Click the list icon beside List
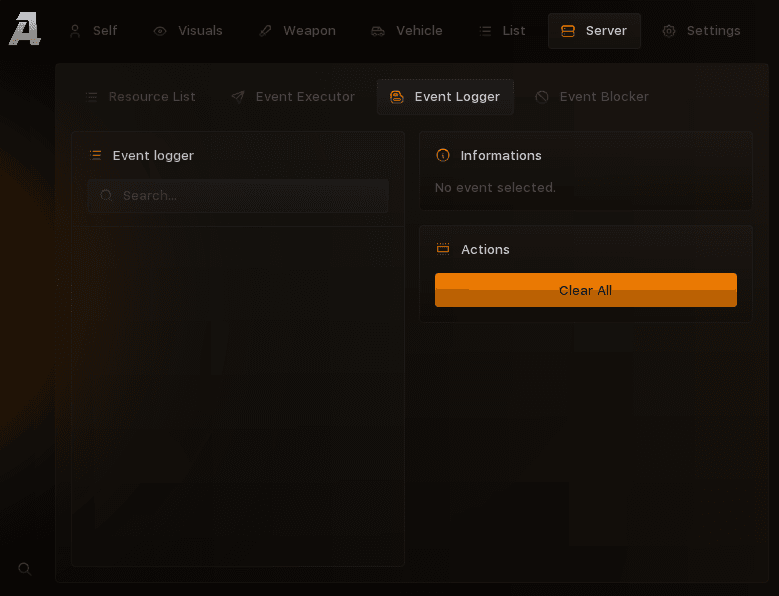The image size is (779, 596). (x=485, y=31)
